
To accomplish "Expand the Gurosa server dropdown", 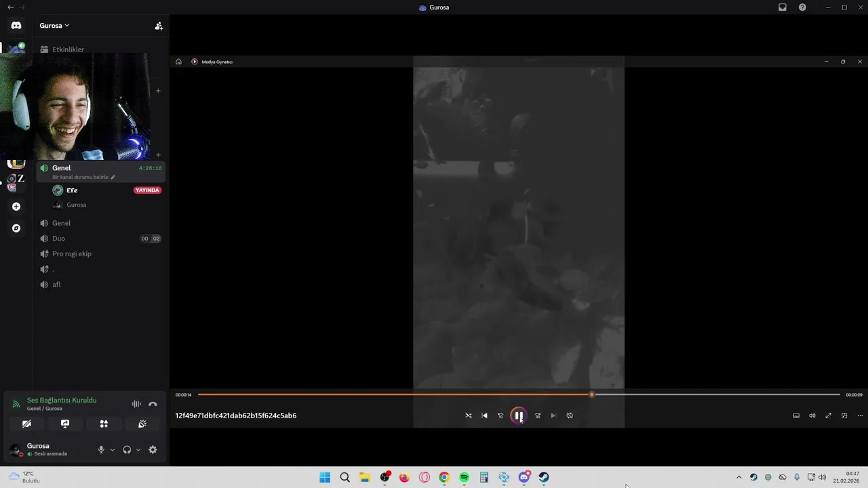I will tap(54, 26).
